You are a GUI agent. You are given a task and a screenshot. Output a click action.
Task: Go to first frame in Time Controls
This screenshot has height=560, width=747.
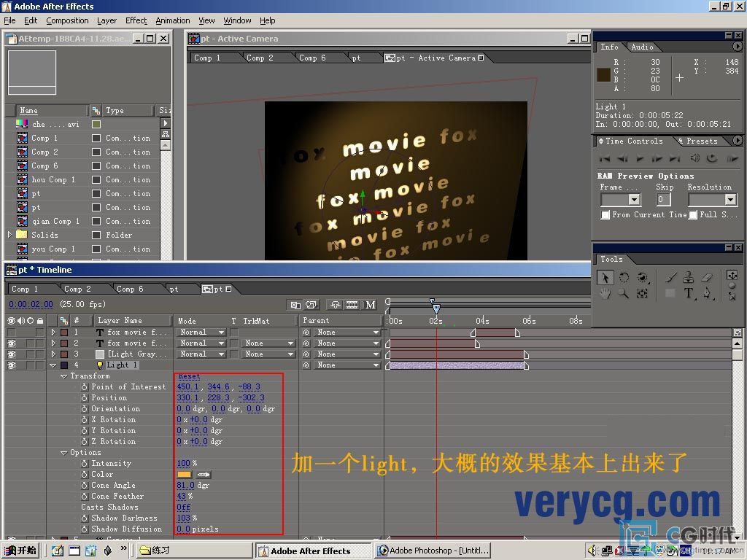pyautogui.click(x=605, y=158)
